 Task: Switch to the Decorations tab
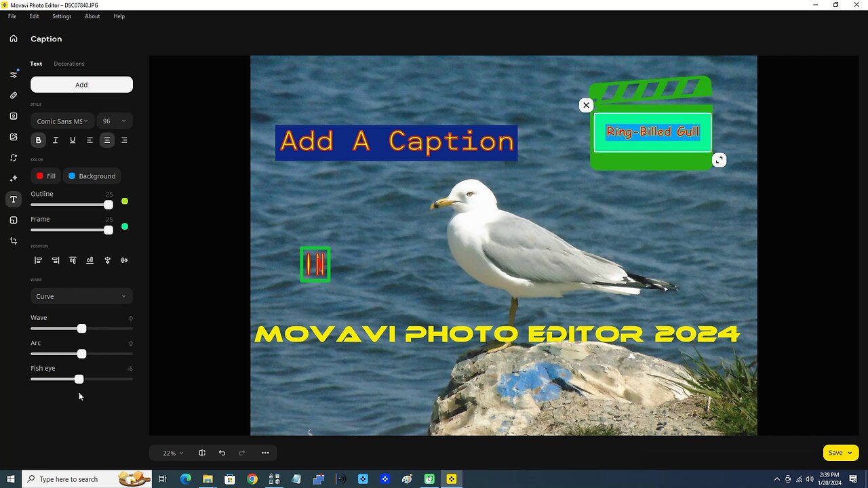[69, 64]
